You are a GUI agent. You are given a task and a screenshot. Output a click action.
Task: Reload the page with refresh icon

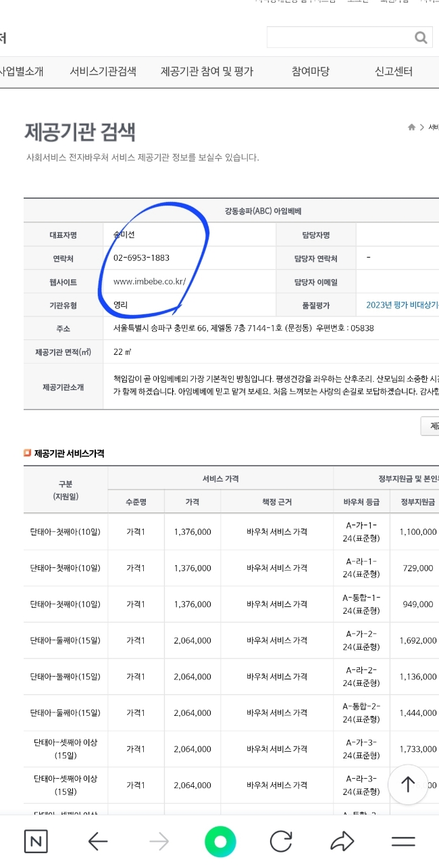point(281,841)
